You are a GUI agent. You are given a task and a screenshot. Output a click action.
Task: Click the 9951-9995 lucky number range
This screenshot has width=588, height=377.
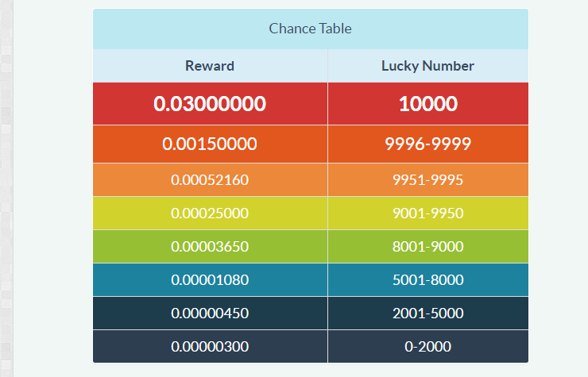click(x=427, y=180)
